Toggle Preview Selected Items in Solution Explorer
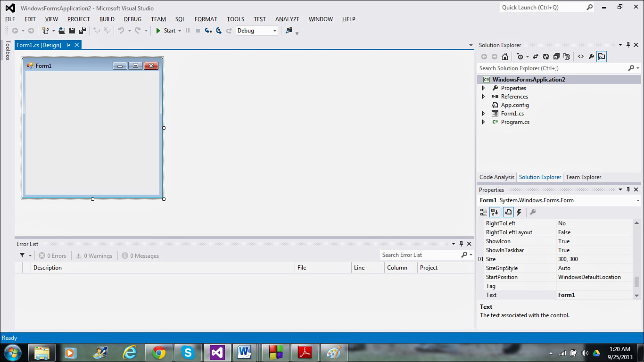 602,57
